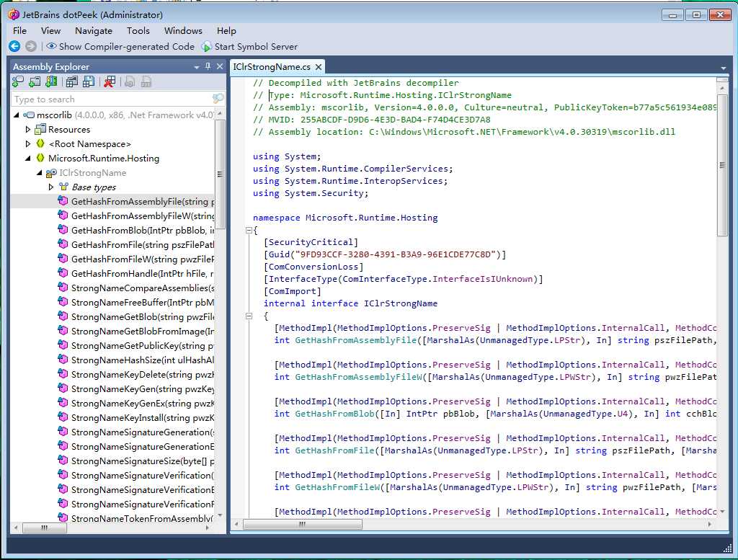Open the Tools menu
The width and height of the screenshot is (738, 560).
(x=138, y=30)
